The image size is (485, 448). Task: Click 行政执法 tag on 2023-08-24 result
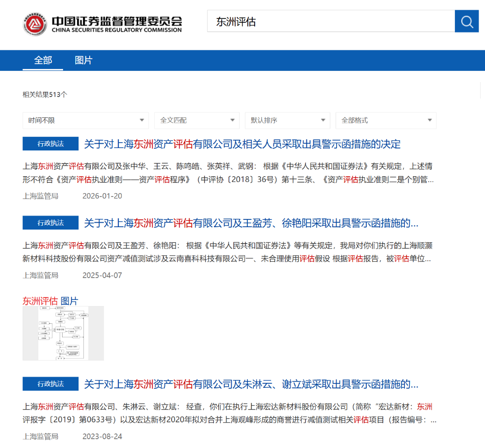[50, 384]
